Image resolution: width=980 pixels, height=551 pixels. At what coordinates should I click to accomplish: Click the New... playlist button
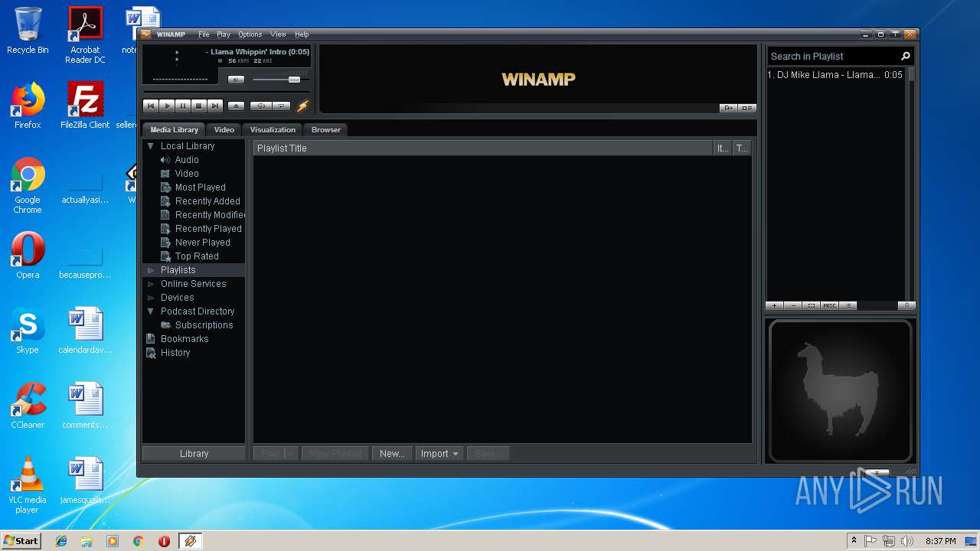(392, 454)
